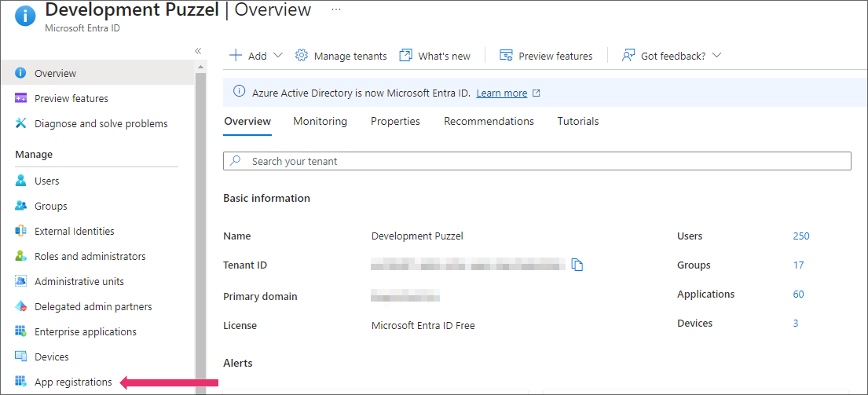Open App registrations in sidebar
The width and height of the screenshot is (868, 395).
pyautogui.click(x=73, y=382)
